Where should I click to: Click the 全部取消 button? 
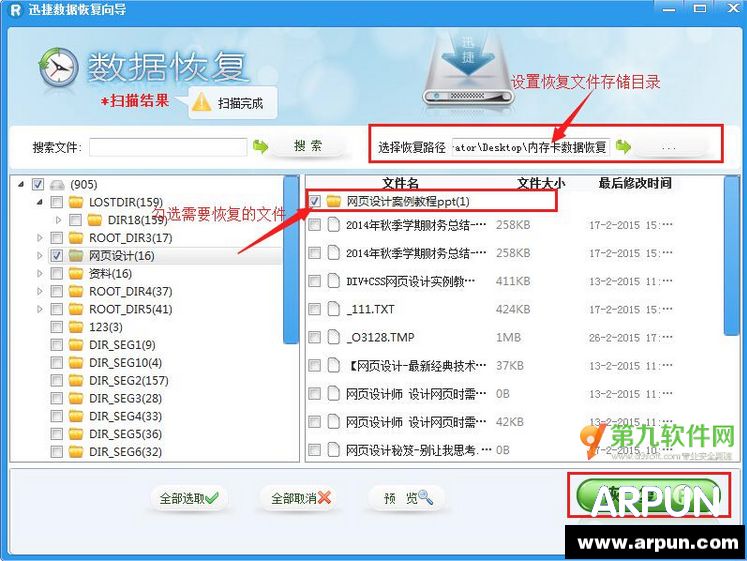click(301, 499)
